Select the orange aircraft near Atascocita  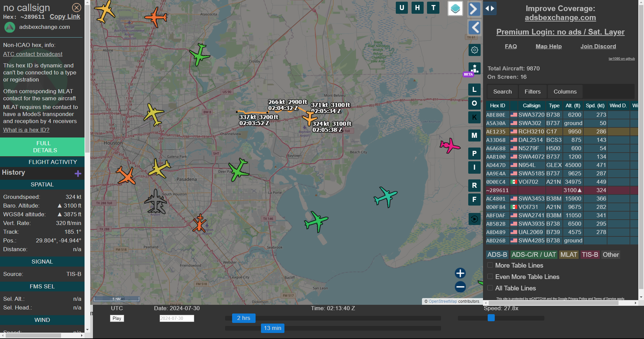pyautogui.click(x=156, y=17)
